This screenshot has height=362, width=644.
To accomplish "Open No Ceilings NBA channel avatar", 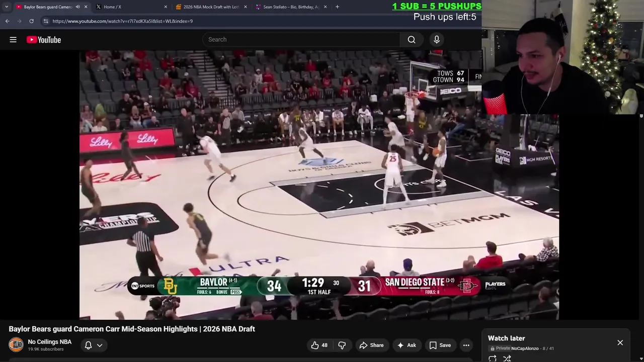I will coord(16,345).
